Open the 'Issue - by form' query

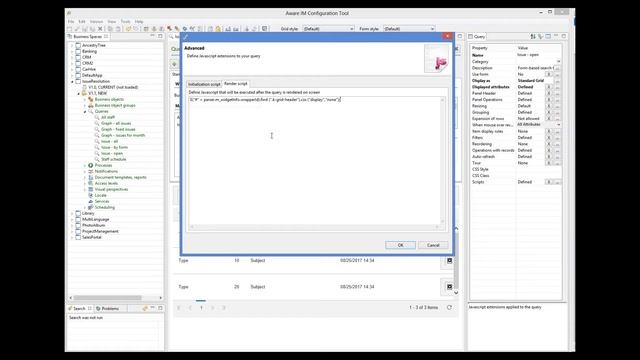[114, 147]
